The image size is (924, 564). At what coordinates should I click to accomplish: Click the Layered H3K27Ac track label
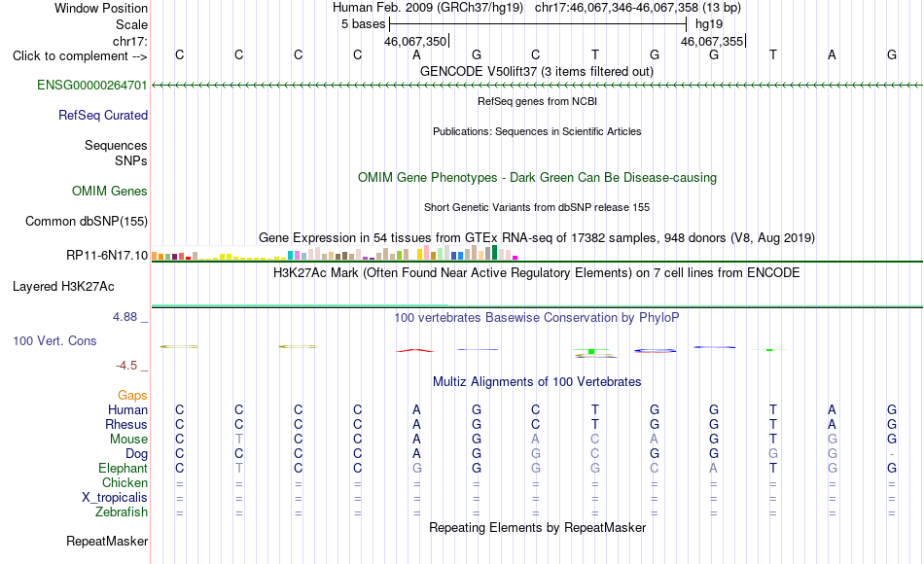(63, 287)
